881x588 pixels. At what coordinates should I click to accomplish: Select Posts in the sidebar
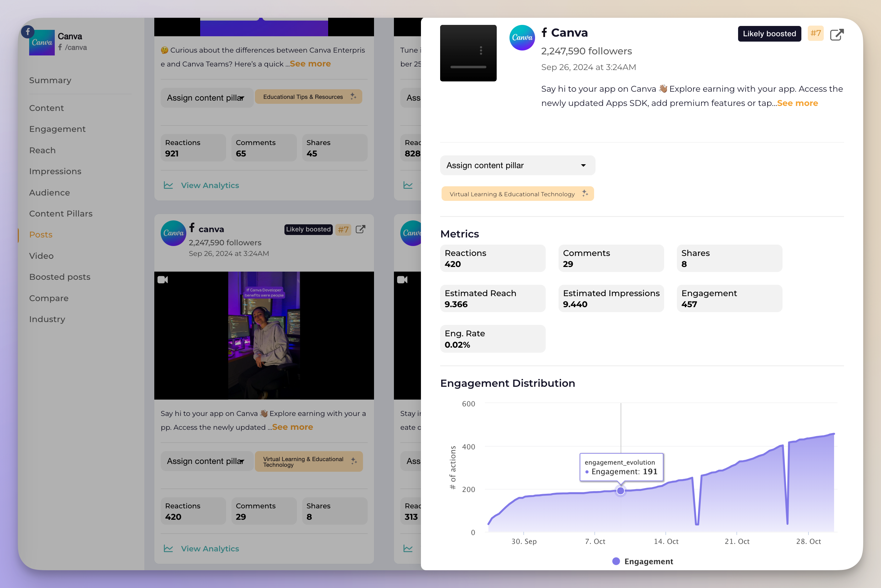click(x=41, y=235)
